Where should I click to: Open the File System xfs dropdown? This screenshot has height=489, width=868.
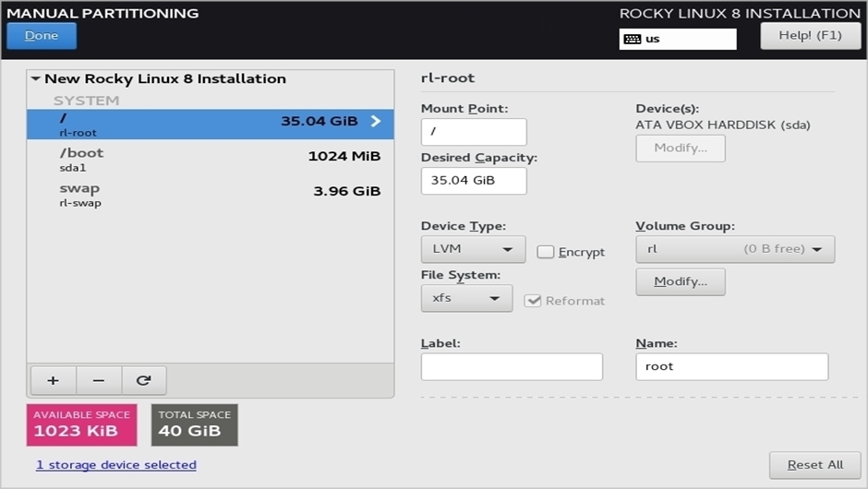[x=466, y=298]
